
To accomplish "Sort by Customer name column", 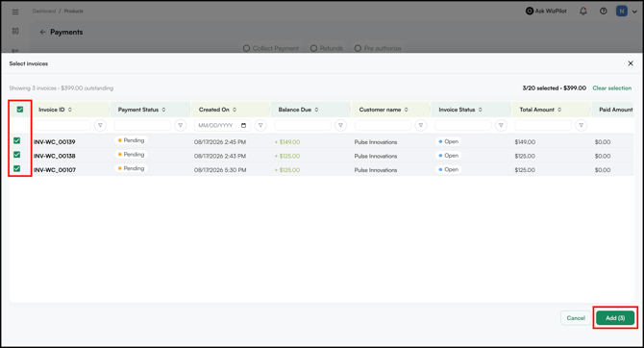I will (x=406, y=110).
